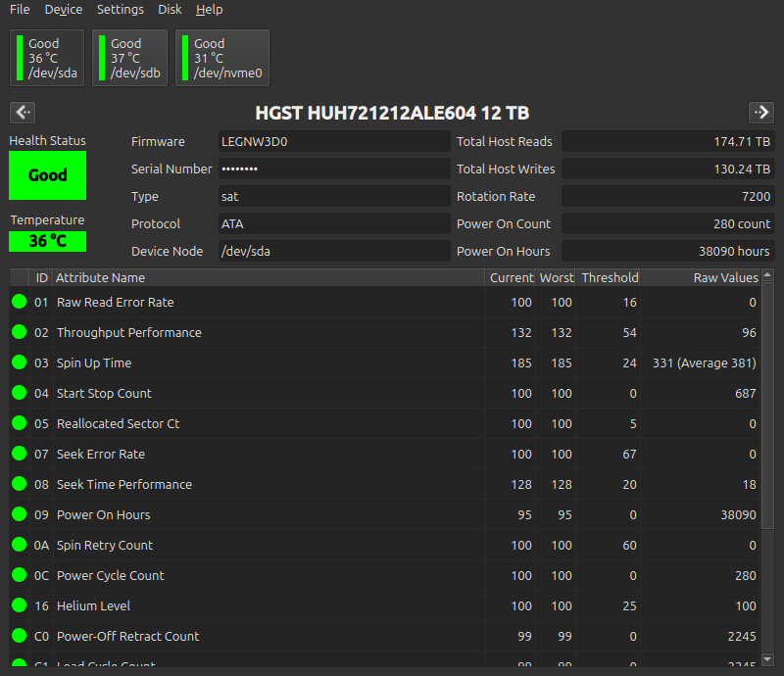Select the Raw Read Error Rate row text
The height and width of the screenshot is (676, 784).
115,302
